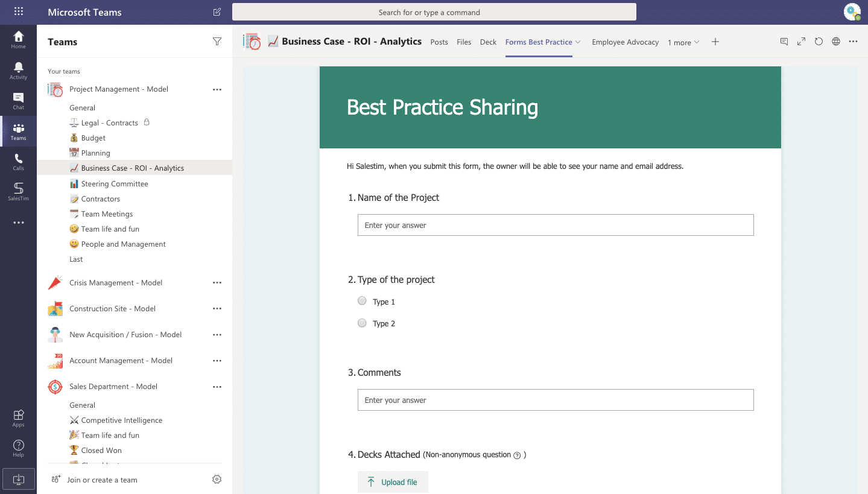Open more options for Construction Site - Model
868x494 pixels.
217,309
